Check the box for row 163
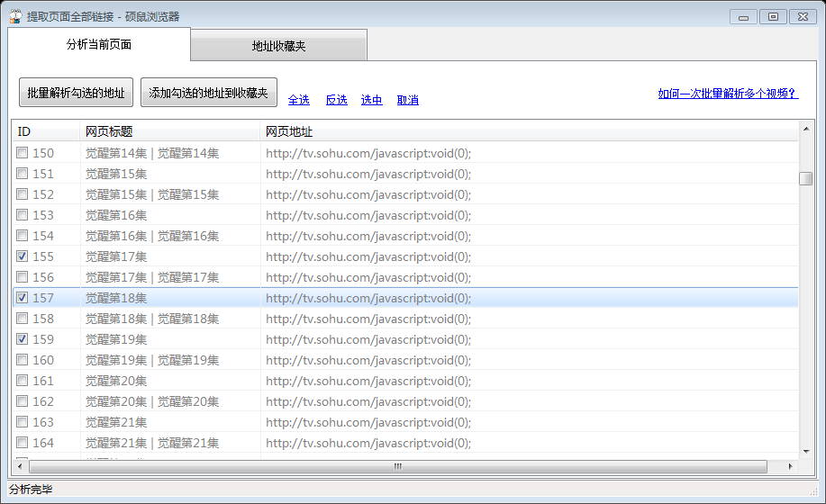This screenshot has height=504, width=826. (x=23, y=422)
